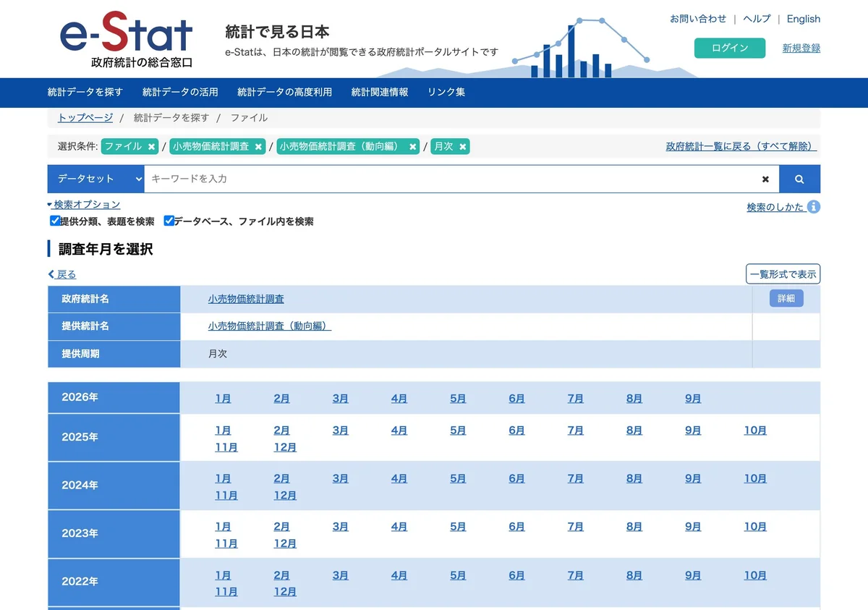Remove the 小売物価統計調査 filter tag

tap(258, 147)
